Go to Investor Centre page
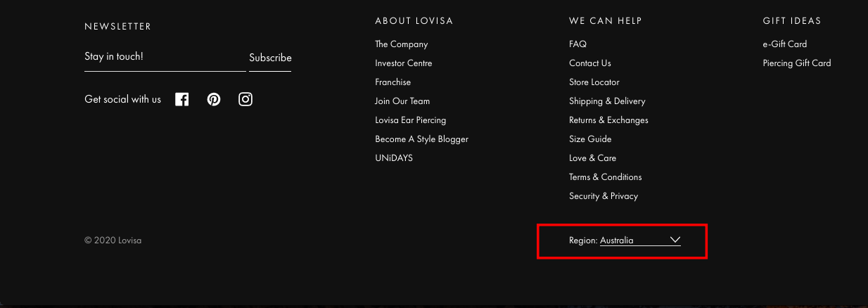Image resolution: width=868 pixels, height=308 pixels. pos(403,63)
